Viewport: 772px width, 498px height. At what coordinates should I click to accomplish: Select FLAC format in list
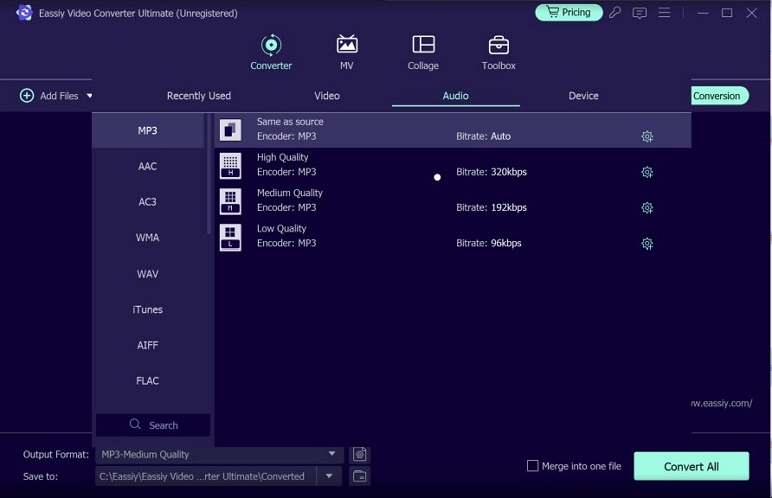(x=148, y=381)
